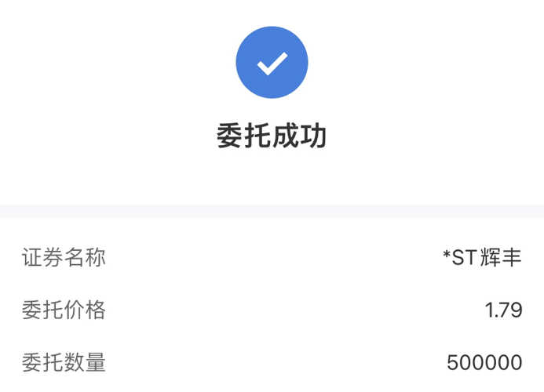Click the gray divider bar below the heading
This screenshot has width=544, height=392.
click(272, 211)
